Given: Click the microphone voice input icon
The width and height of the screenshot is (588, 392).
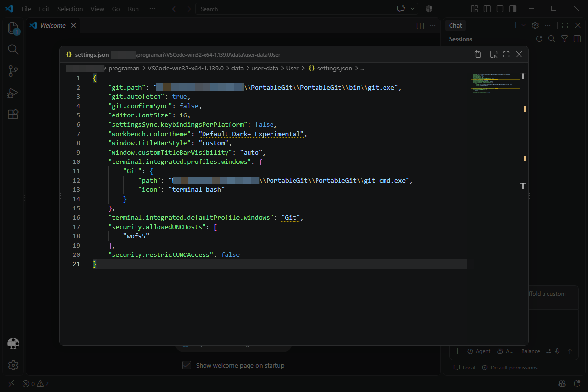Looking at the screenshot, I should point(557,351).
